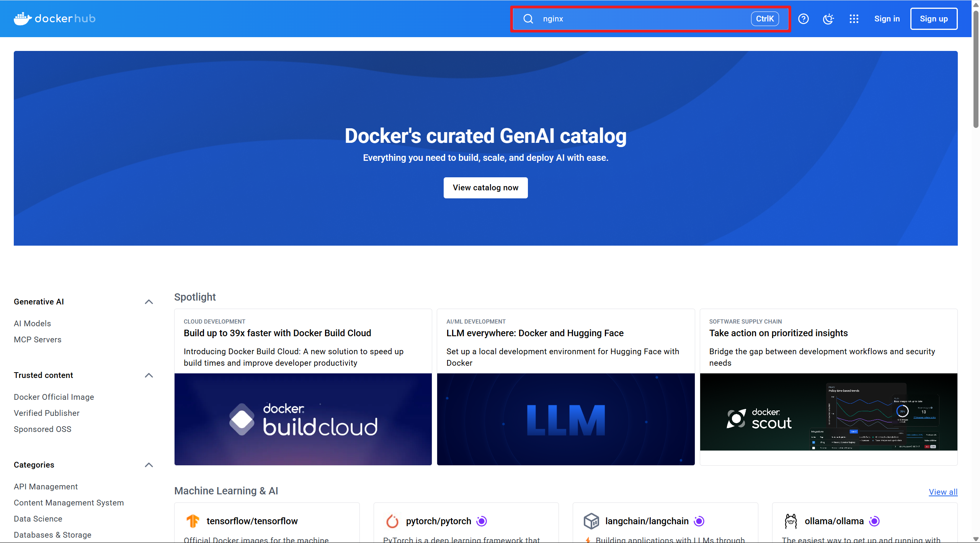Open the apps grid menu icon
This screenshot has height=543, width=980.
(854, 19)
